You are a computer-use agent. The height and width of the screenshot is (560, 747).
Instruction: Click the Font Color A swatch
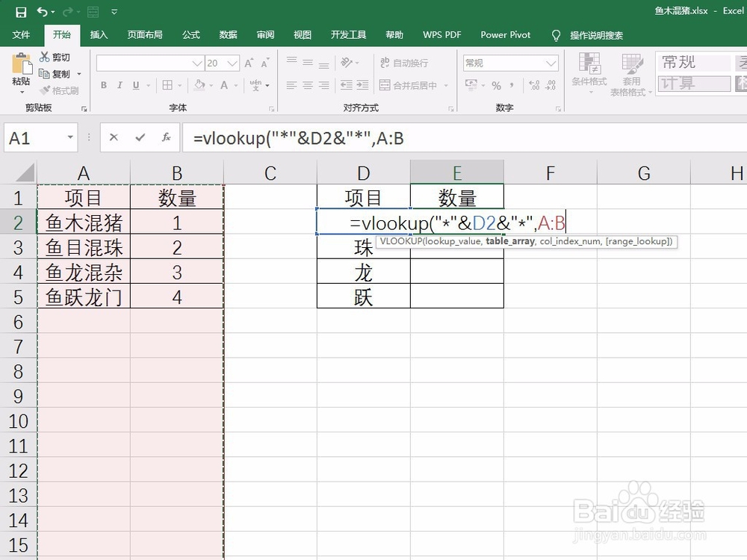226,85
